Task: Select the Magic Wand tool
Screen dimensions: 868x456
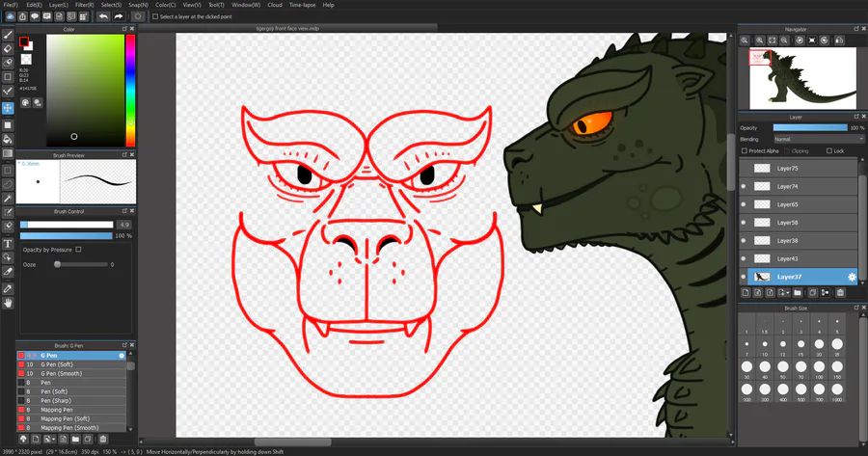Action: pyautogui.click(x=8, y=199)
